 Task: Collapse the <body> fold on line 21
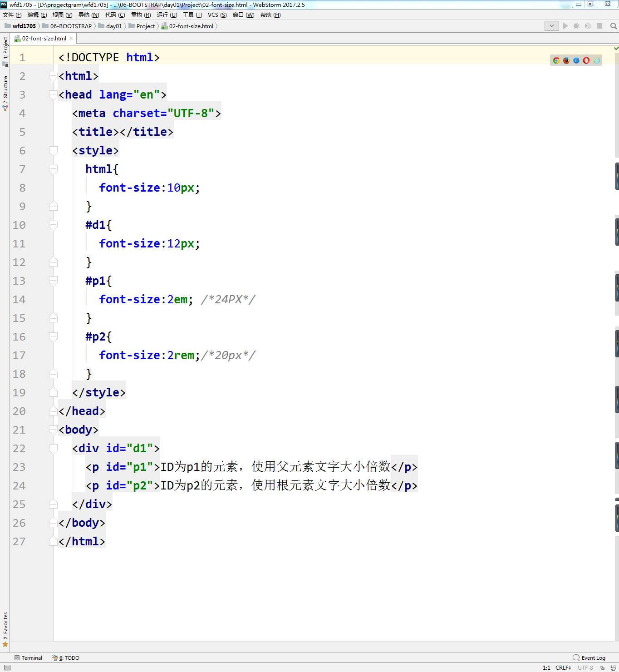pos(53,430)
